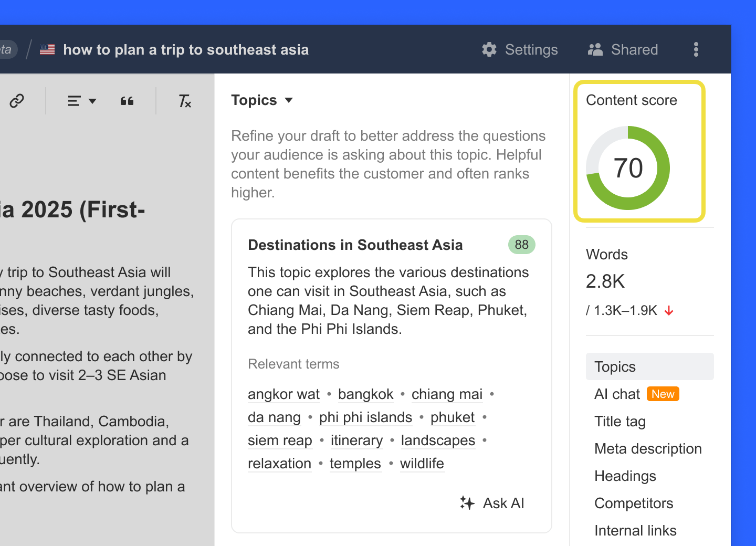Click the US flag icon

click(x=47, y=49)
